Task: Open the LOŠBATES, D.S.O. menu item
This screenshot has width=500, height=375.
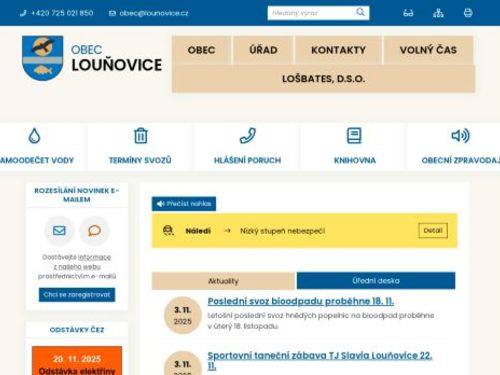Action: (x=323, y=79)
